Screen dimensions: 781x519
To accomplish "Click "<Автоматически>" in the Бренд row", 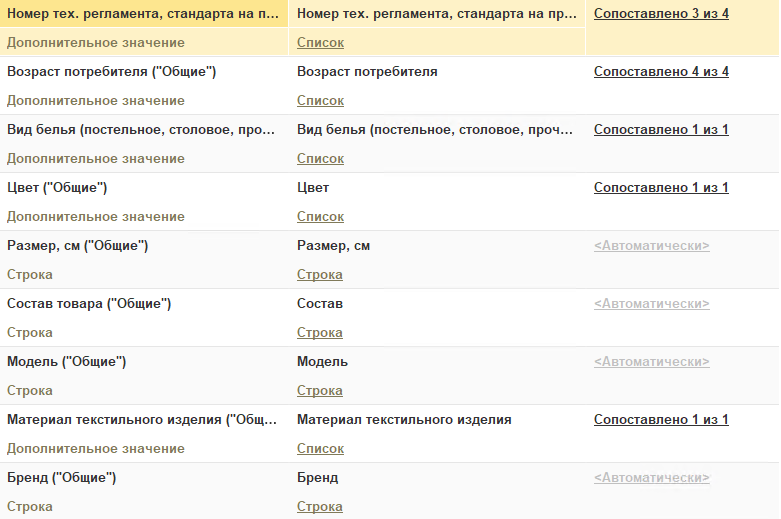I will 652,478.
